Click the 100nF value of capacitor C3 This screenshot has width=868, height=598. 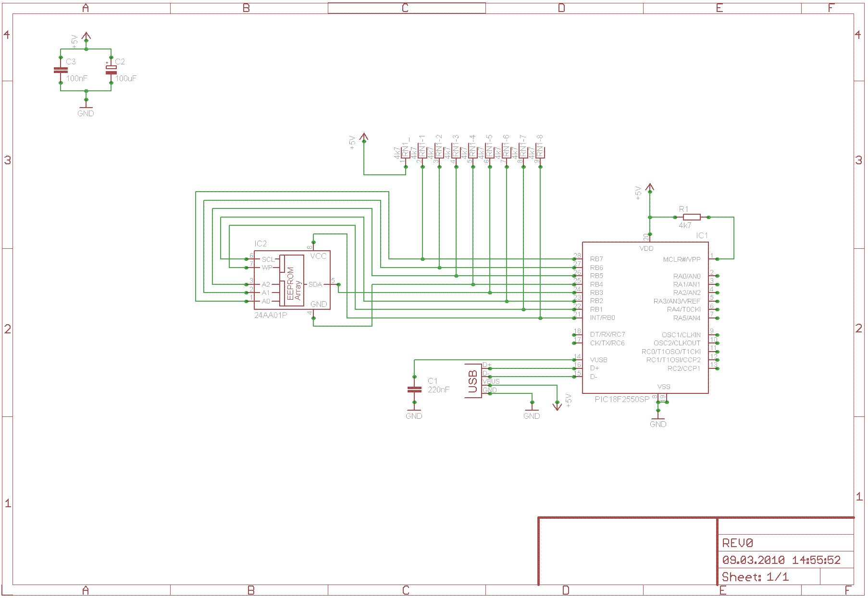coord(76,78)
